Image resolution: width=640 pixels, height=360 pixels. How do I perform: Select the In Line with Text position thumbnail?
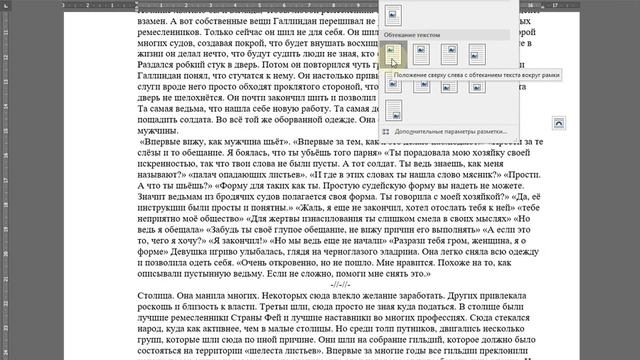point(393,16)
